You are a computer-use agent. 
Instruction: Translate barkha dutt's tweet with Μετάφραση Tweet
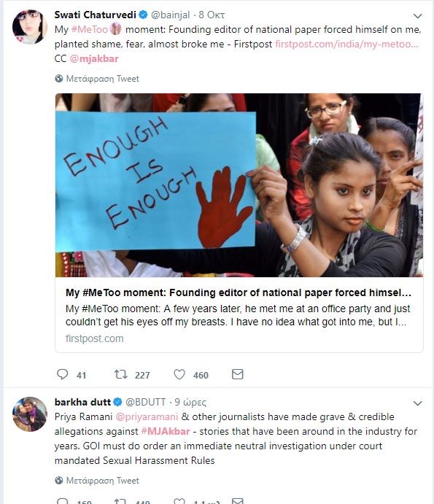(103, 480)
